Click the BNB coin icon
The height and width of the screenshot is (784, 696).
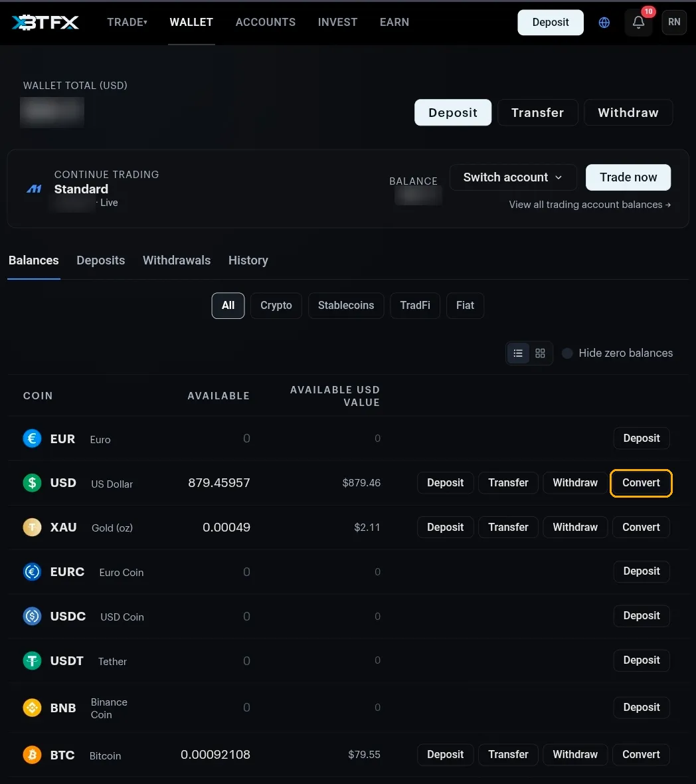coord(33,708)
